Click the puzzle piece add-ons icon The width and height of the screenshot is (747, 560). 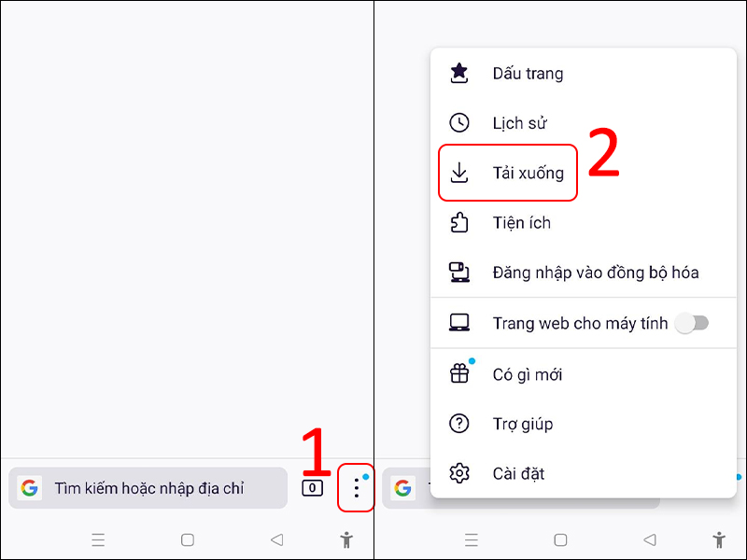click(x=459, y=222)
